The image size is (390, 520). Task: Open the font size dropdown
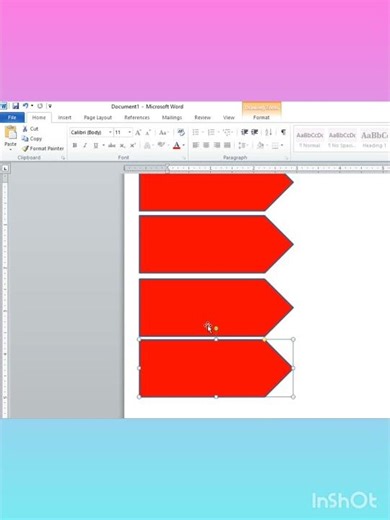click(130, 132)
